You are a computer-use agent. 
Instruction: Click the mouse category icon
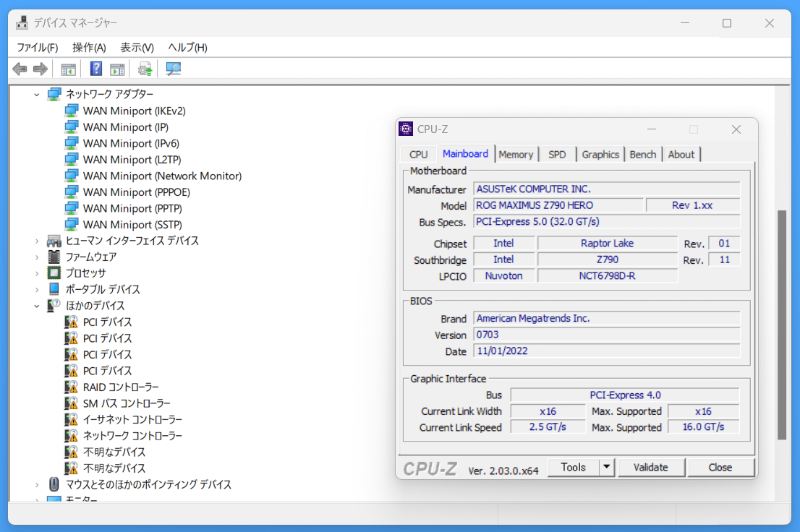[54, 484]
